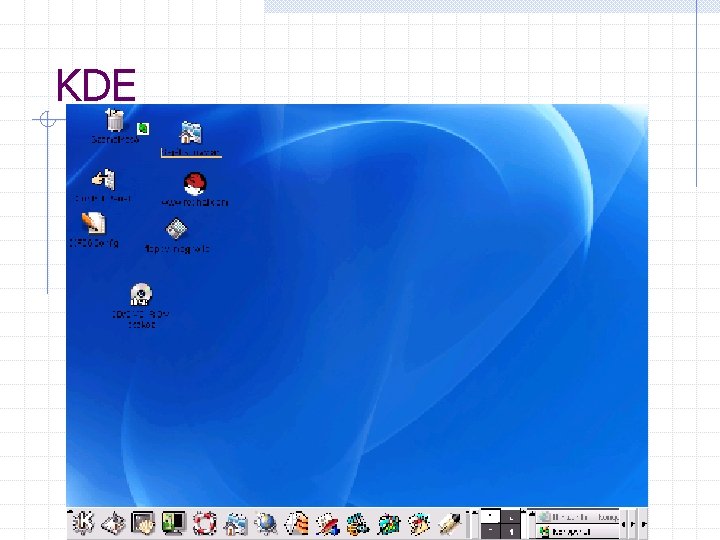Viewport: 720px width, 540px height.
Task: Open the floppy disk desktop icon
Action: [176, 229]
